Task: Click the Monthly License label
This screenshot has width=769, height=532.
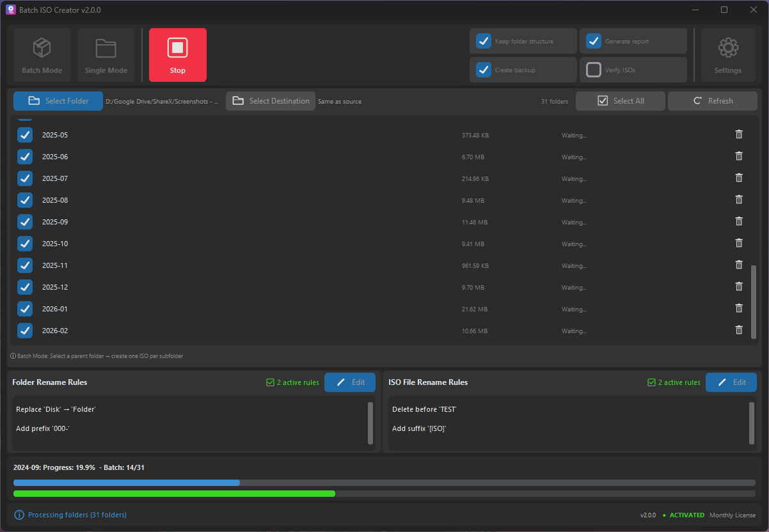Action: 733,515
